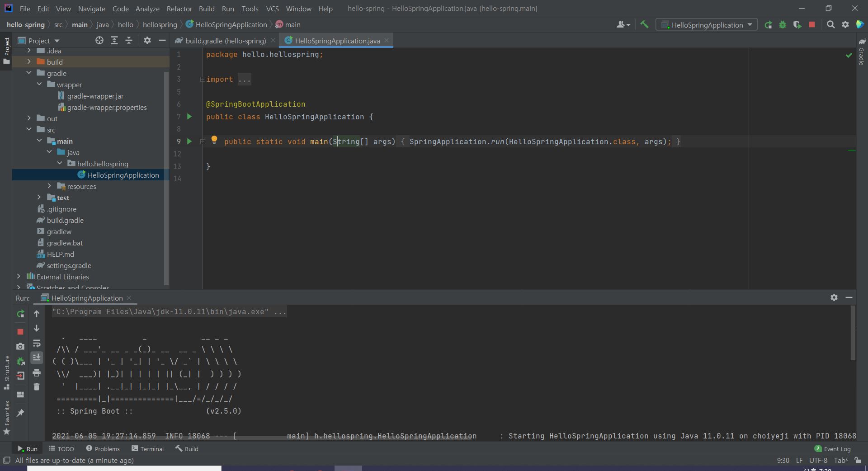
Task: Print the console output
Action: [37, 373]
